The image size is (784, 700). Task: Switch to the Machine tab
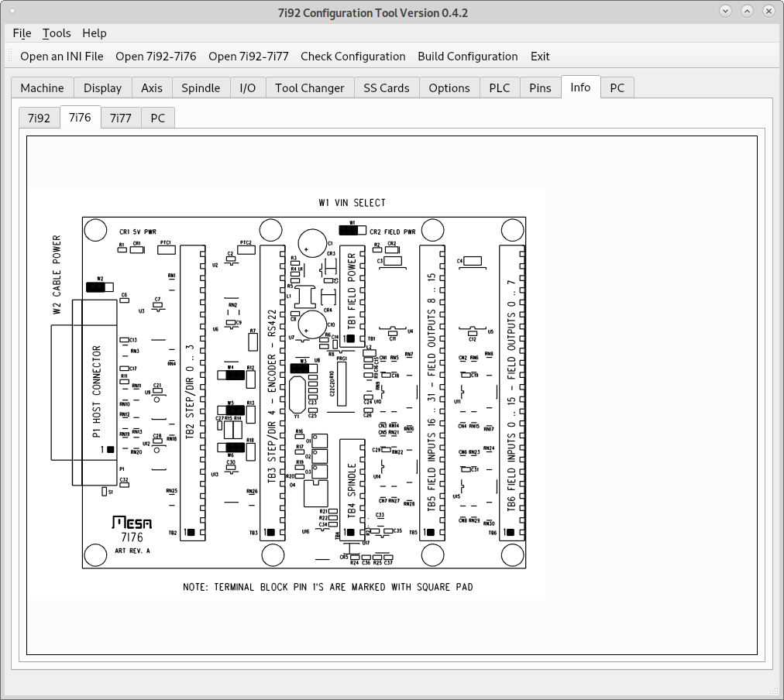point(43,88)
